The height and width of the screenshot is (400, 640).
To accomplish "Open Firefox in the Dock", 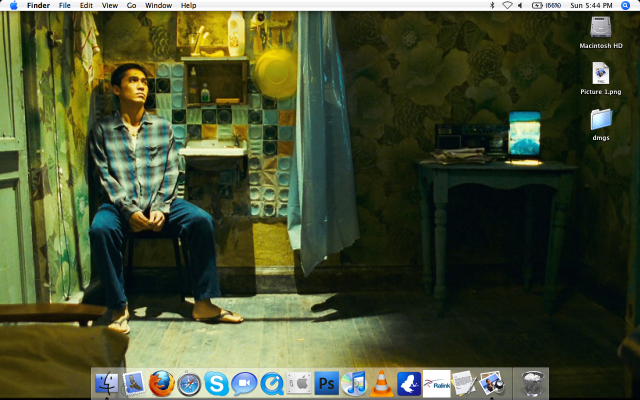I will (162, 383).
